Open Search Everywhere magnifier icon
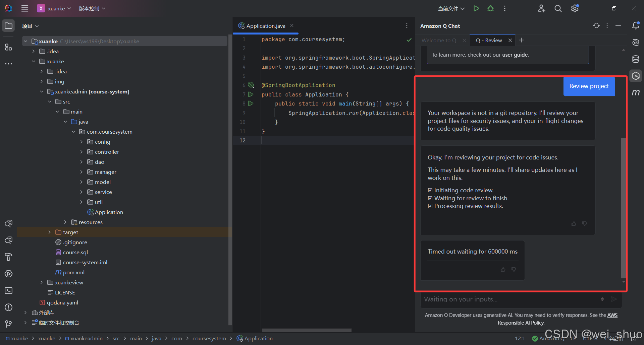Screen dimensions: 644x345 point(558,8)
